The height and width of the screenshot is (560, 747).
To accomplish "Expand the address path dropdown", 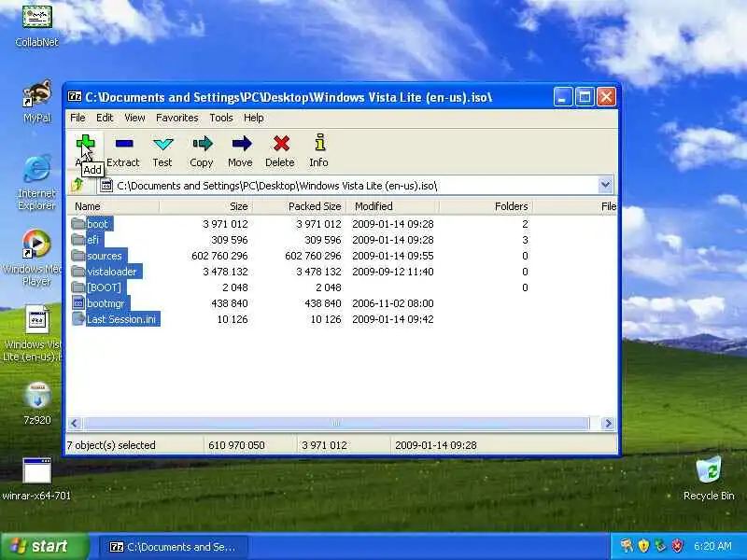I will coord(605,185).
